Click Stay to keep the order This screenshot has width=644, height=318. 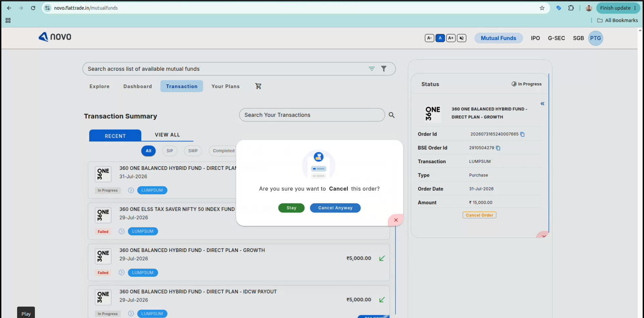click(291, 208)
